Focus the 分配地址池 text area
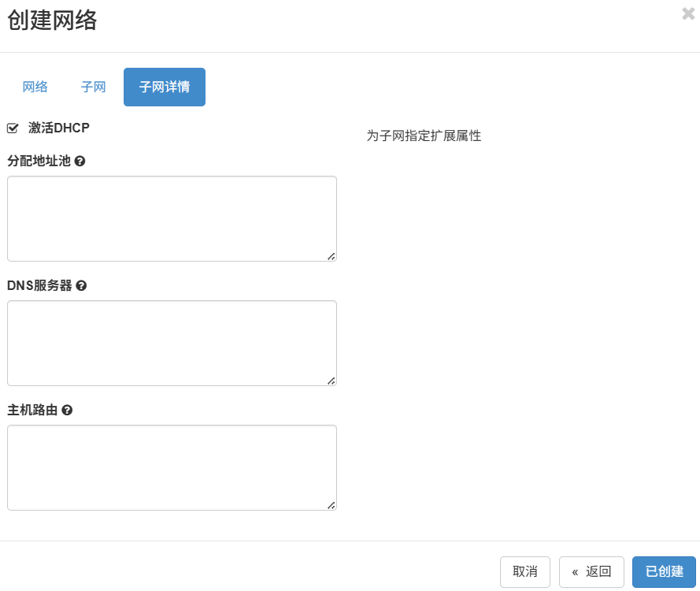Screen dimensions: 700x591 pyautogui.click(x=172, y=218)
